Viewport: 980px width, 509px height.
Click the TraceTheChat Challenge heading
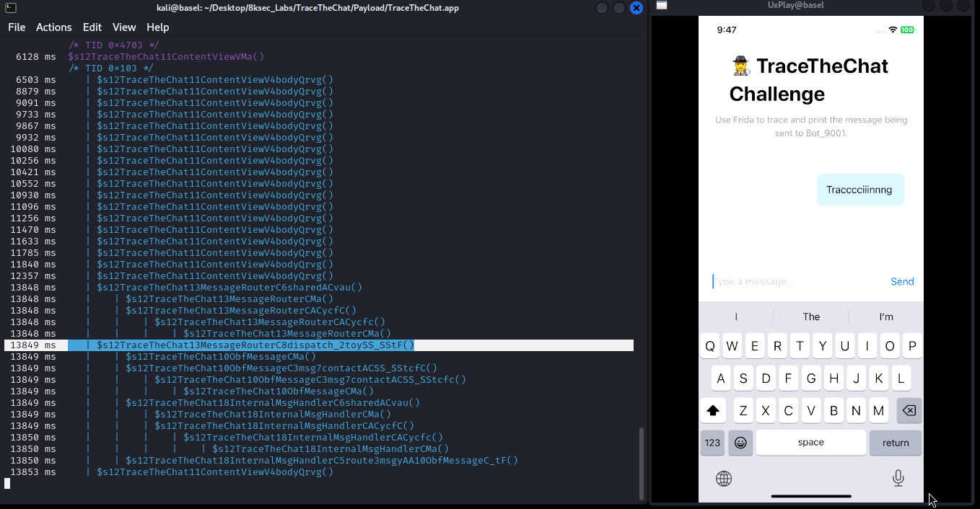tap(809, 79)
